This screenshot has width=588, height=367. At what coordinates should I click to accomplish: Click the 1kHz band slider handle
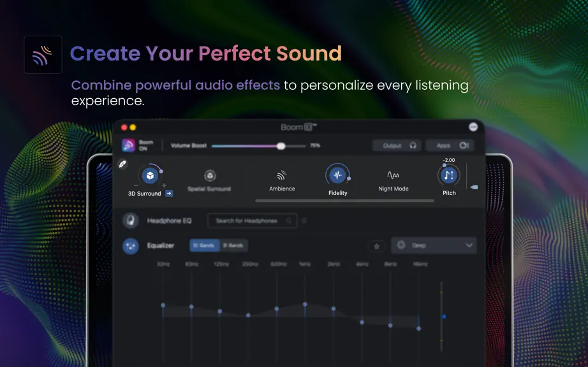click(305, 304)
